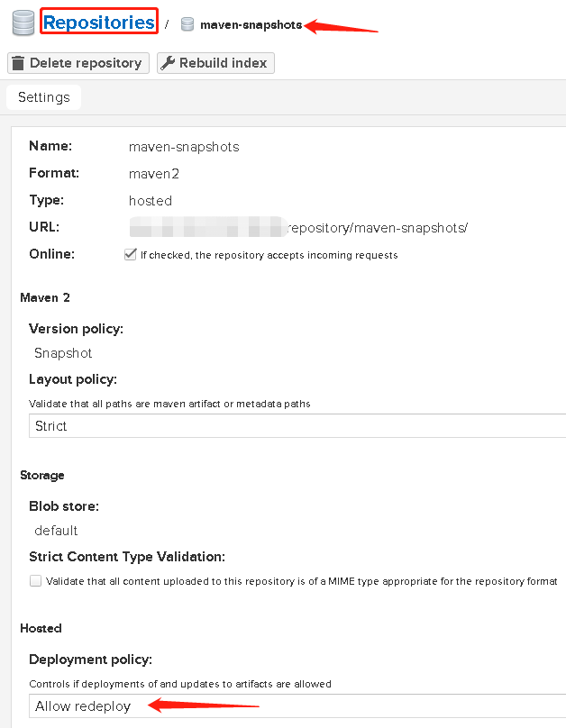The image size is (566, 728).
Task: Select the Version policy Snapshot value
Action: tap(63, 353)
